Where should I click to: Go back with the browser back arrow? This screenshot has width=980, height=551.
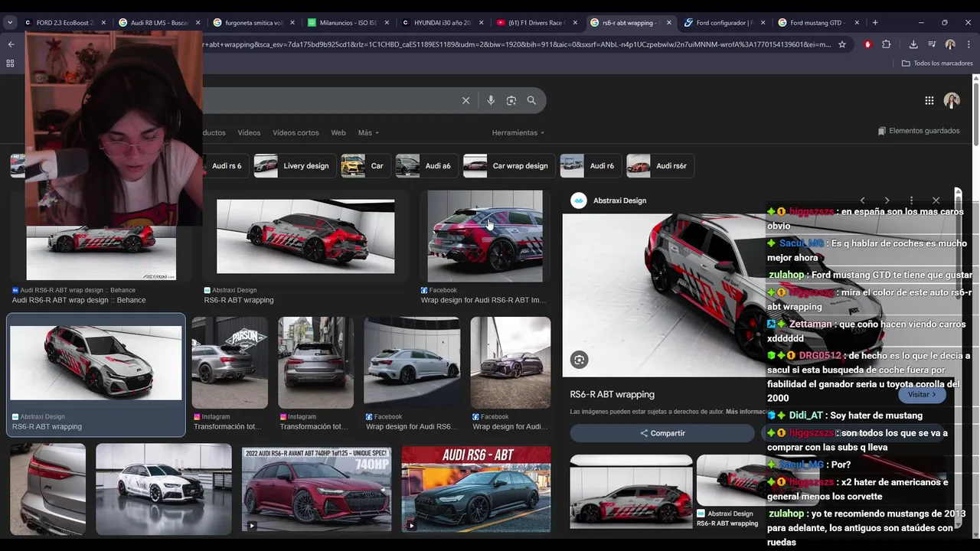[x=11, y=44]
